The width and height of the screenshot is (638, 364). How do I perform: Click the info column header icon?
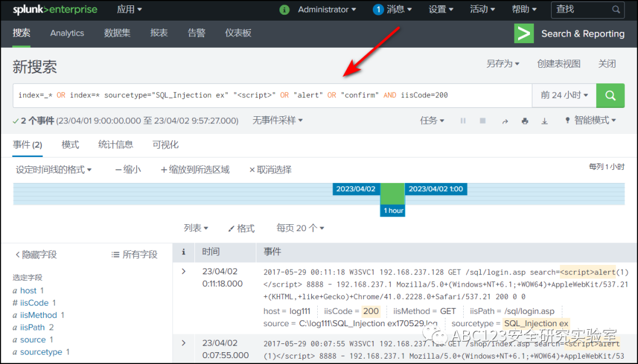click(184, 252)
